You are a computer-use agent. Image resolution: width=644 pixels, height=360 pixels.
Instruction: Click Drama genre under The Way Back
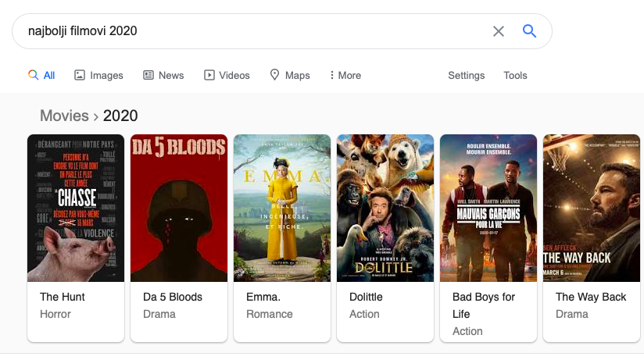pyautogui.click(x=572, y=314)
